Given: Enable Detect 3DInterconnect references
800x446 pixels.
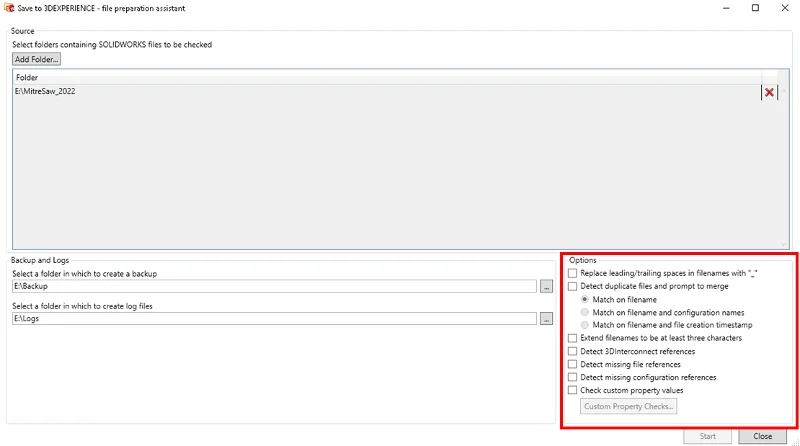Looking at the screenshot, I should pos(572,351).
